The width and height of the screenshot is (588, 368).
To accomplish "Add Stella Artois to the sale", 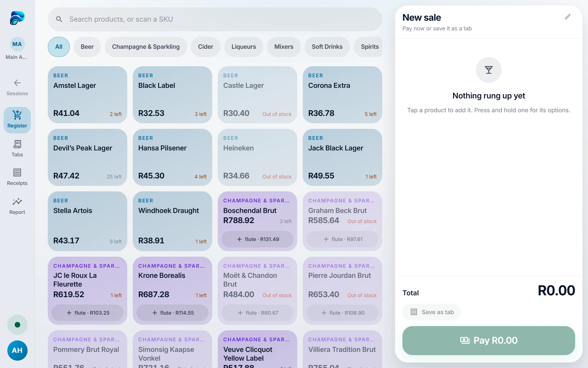I will click(x=88, y=221).
